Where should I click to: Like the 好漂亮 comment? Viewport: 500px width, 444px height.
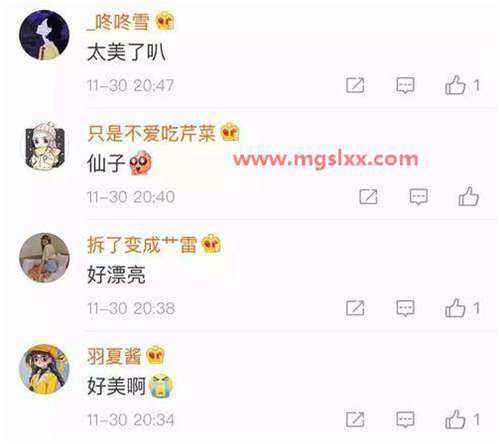[455, 307]
